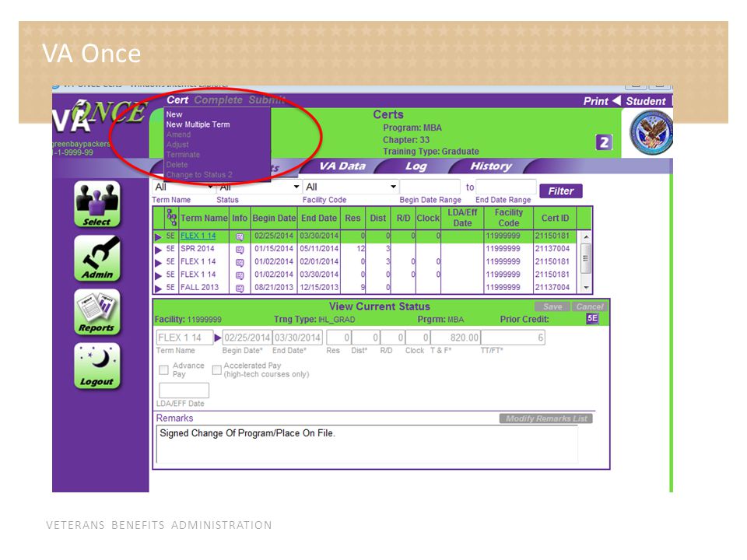Click the 12/15/2013 end date cell

tap(319, 288)
